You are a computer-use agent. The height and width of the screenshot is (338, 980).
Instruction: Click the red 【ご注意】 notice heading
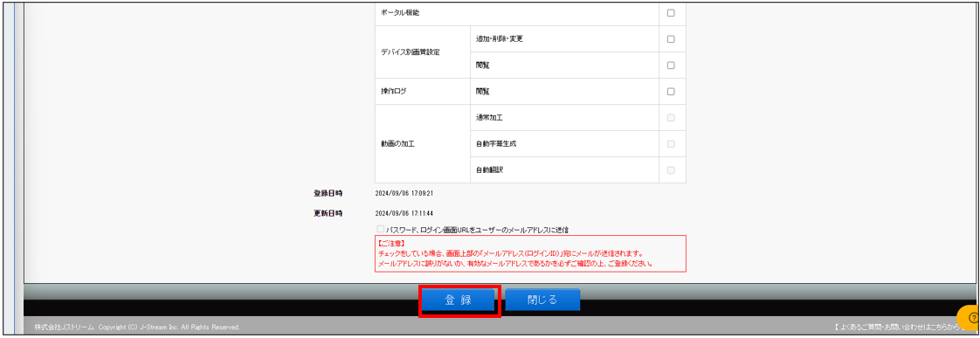(x=392, y=244)
